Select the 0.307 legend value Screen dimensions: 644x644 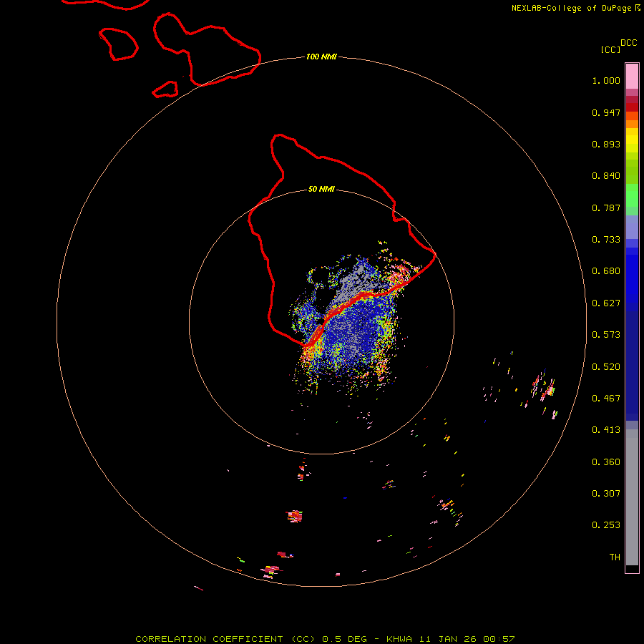click(x=606, y=494)
